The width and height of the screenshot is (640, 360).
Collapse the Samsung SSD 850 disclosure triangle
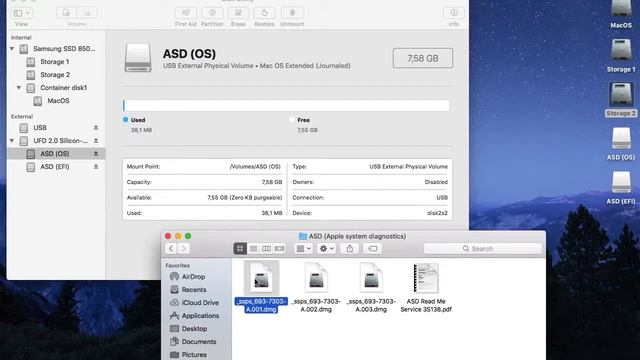point(12,49)
